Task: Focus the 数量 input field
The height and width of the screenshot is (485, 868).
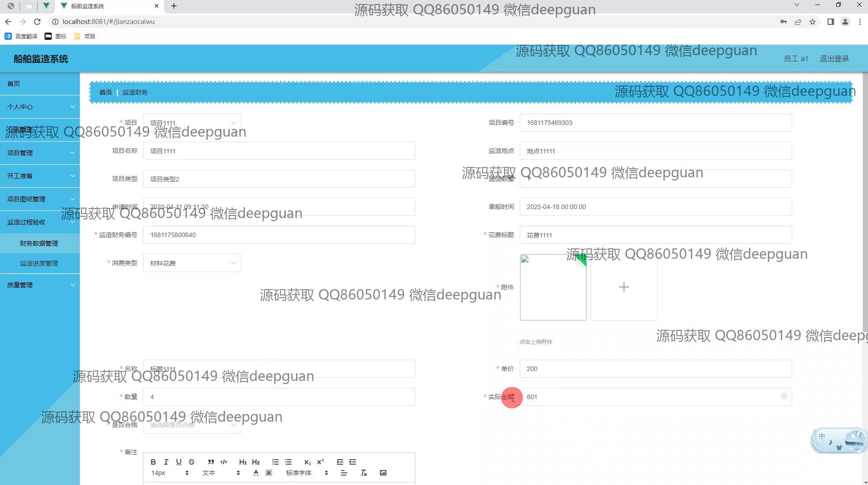Action: (x=279, y=397)
